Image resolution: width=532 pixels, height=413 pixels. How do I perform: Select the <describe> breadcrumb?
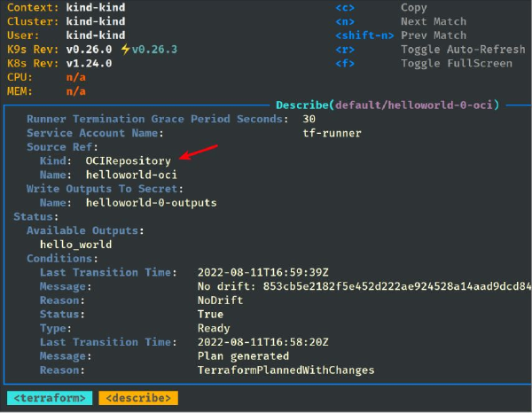pyautogui.click(x=138, y=398)
